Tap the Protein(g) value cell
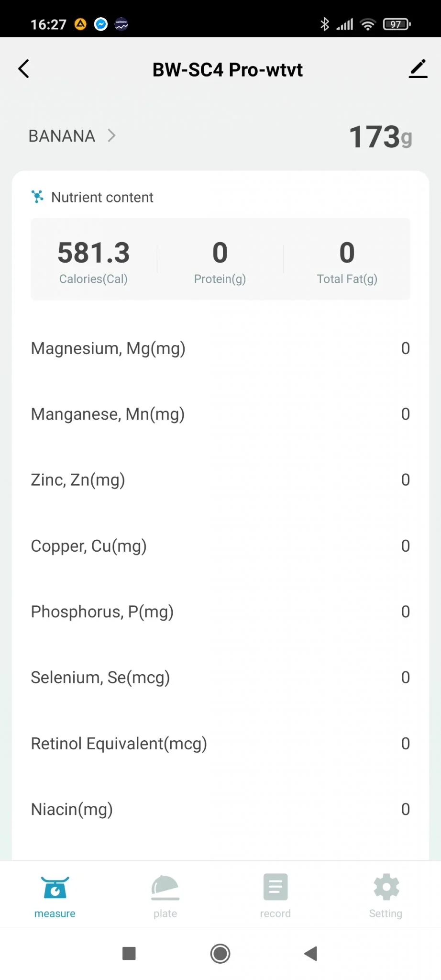 tap(220, 261)
